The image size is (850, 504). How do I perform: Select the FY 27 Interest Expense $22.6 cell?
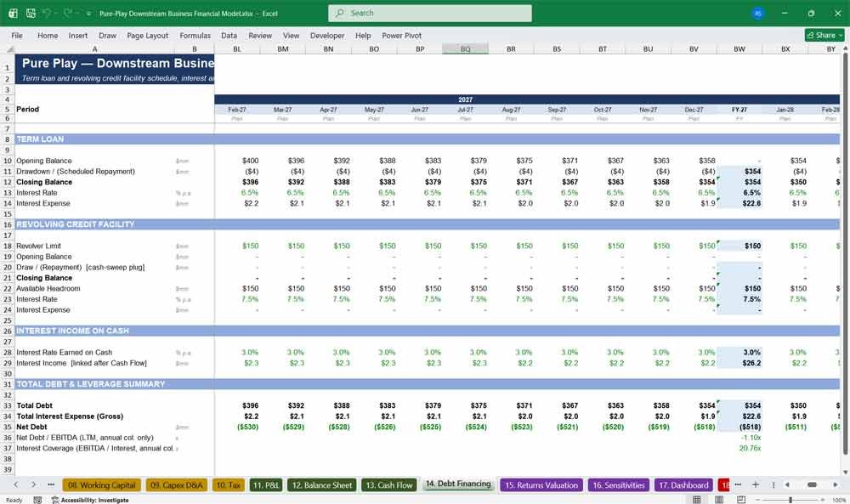[x=739, y=203]
